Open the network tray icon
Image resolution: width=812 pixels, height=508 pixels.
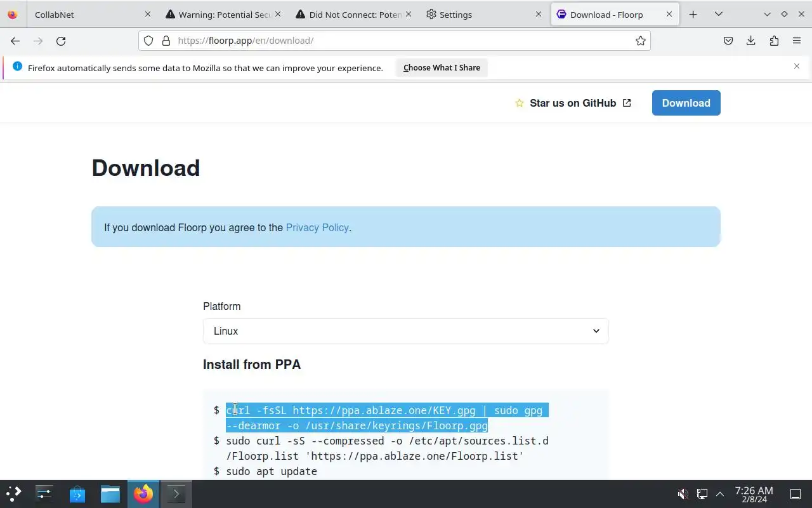coord(702,494)
